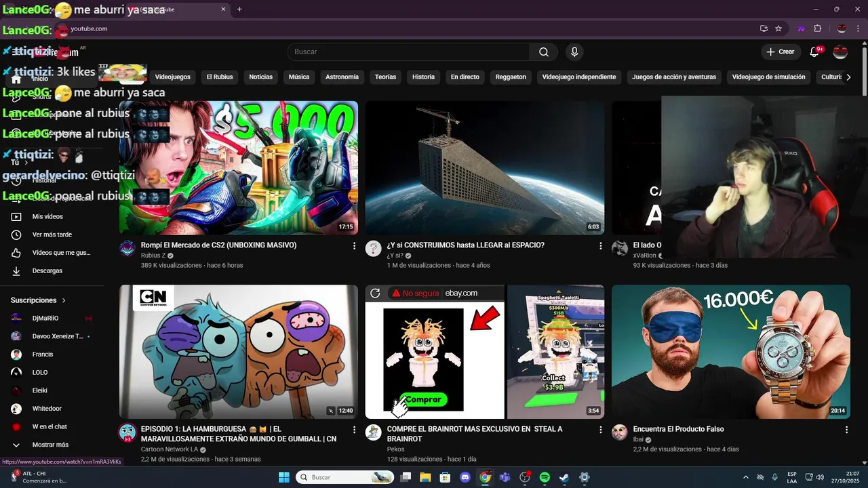
Task: Open Steam from the taskbar
Action: [564, 477]
